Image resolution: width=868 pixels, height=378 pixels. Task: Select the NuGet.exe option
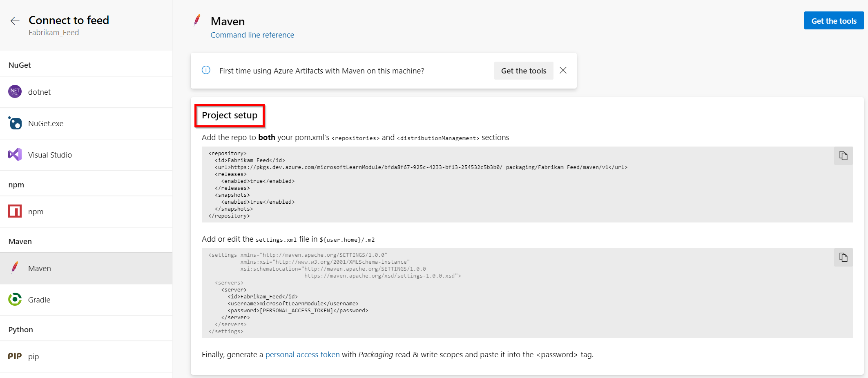(86, 123)
